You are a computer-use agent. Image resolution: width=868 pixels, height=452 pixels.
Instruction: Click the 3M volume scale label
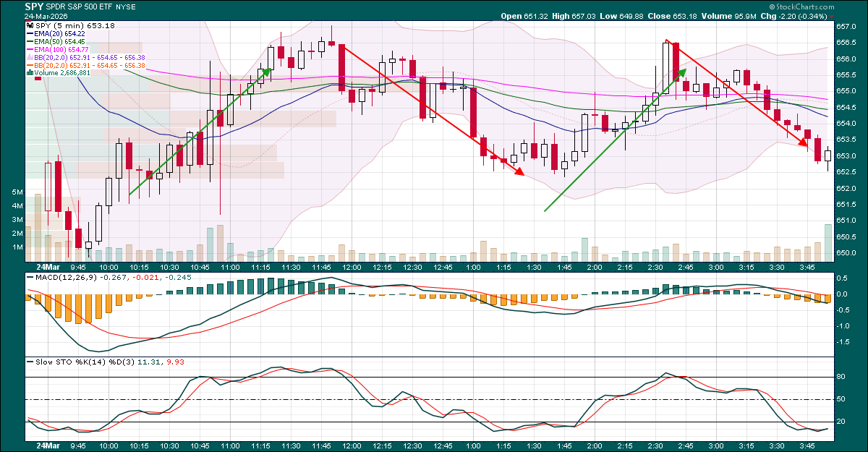click(18, 220)
